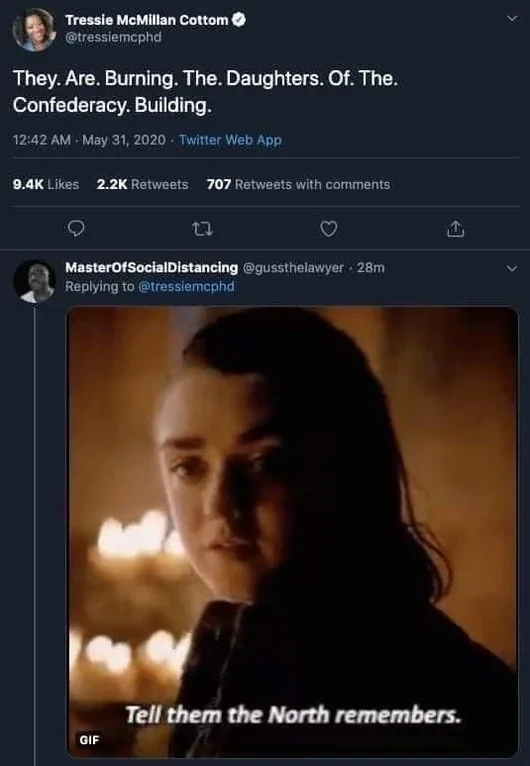Click the GIF badge on the image

coord(89,740)
